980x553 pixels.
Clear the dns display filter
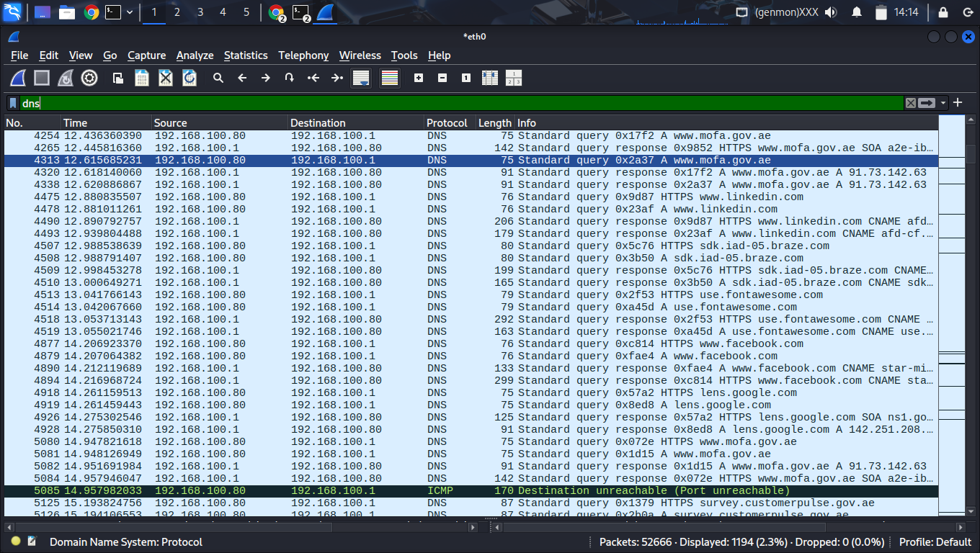[x=911, y=103]
